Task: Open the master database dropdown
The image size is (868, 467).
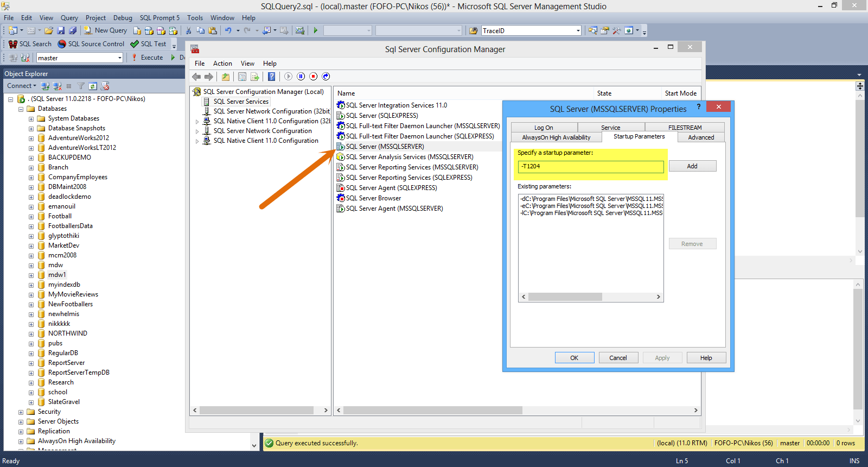Action: point(120,58)
